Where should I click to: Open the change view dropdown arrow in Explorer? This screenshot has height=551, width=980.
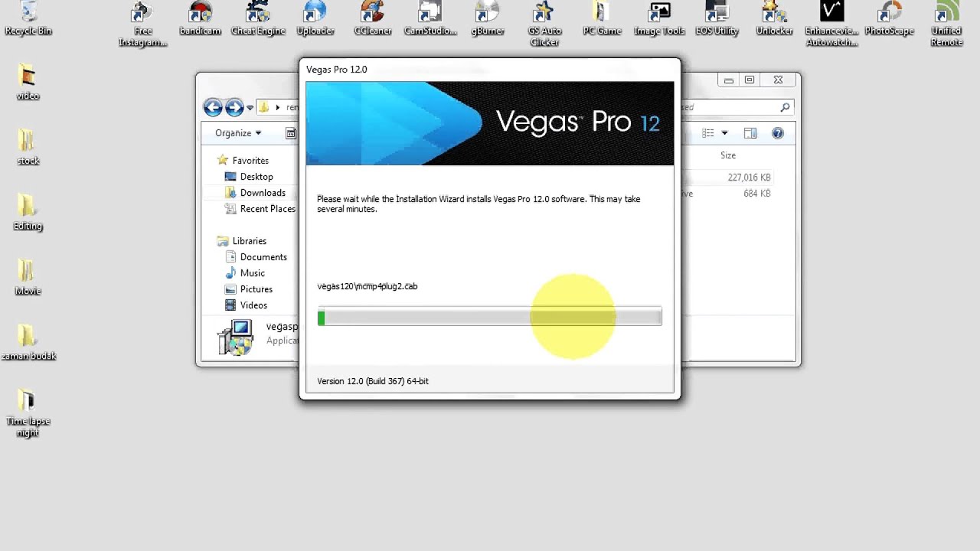click(724, 133)
